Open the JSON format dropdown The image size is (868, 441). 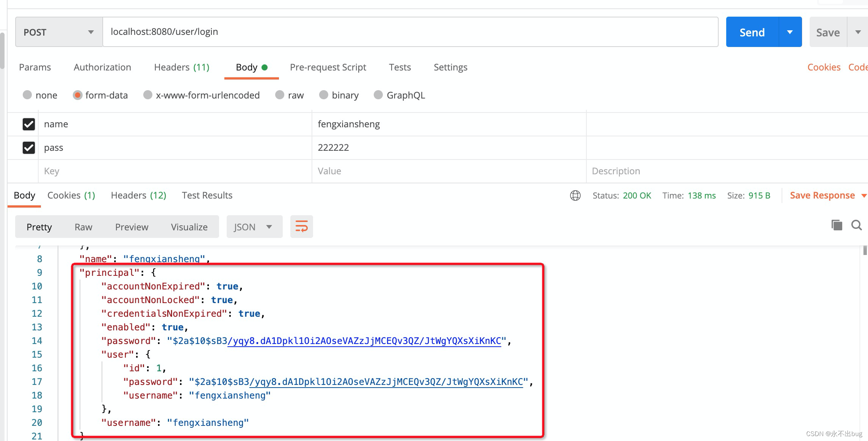coord(254,226)
